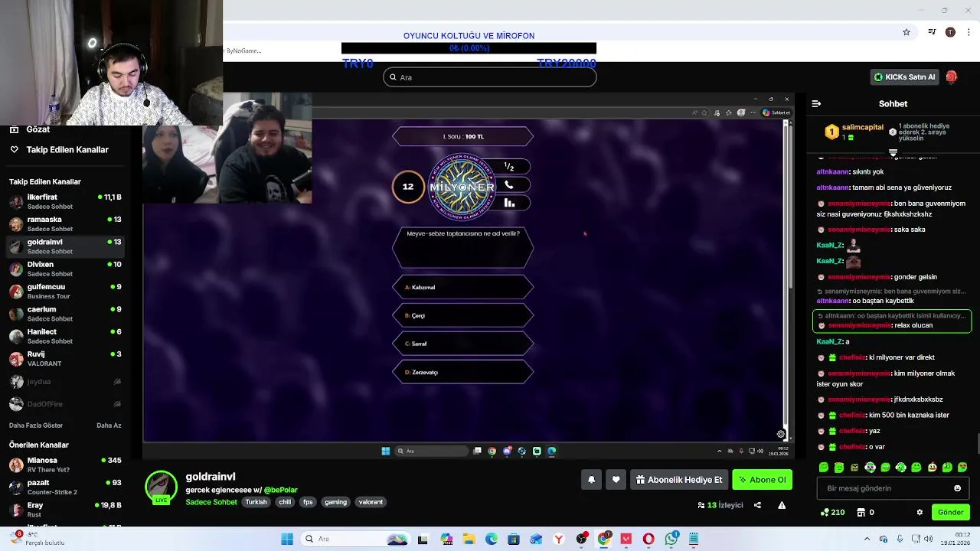Open the ramaaska channel

point(65,223)
